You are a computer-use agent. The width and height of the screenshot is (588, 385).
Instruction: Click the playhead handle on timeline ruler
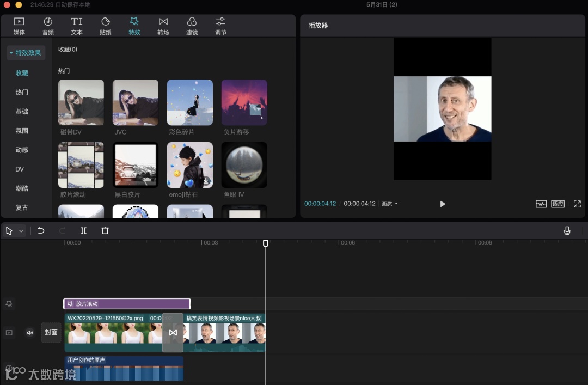point(266,243)
